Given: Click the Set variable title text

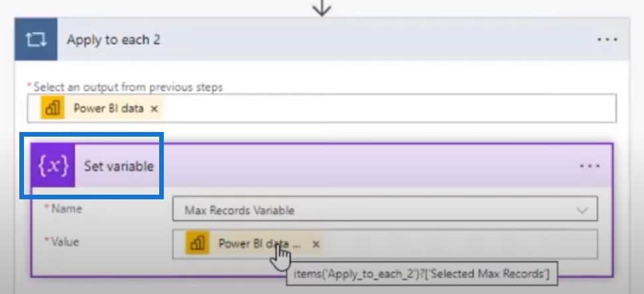Looking at the screenshot, I should [119, 166].
